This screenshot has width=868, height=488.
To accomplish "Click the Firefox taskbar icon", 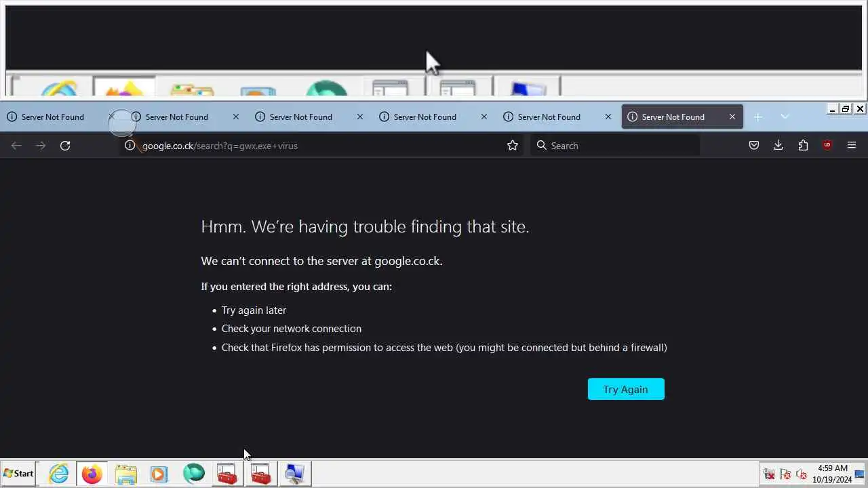I will tap(92, 473).
